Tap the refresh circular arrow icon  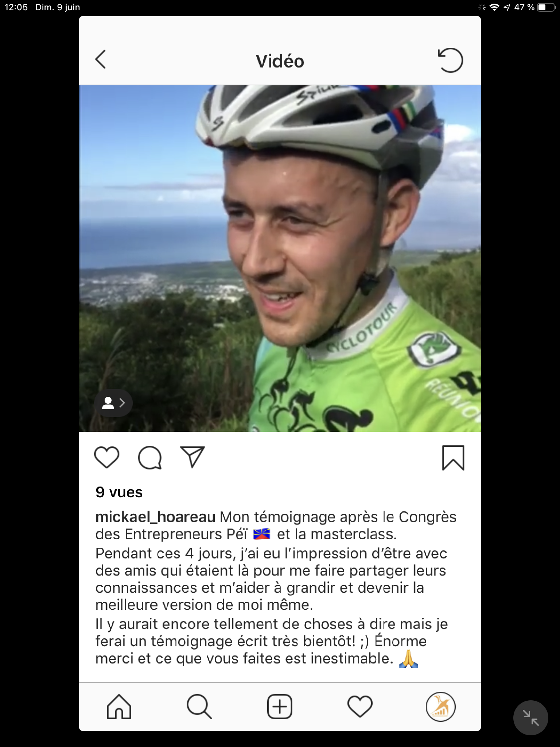point(450,60)
